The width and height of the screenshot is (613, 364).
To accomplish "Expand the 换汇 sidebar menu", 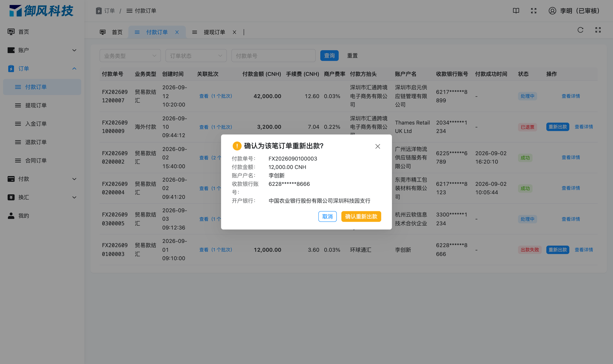I will point(74,197).
